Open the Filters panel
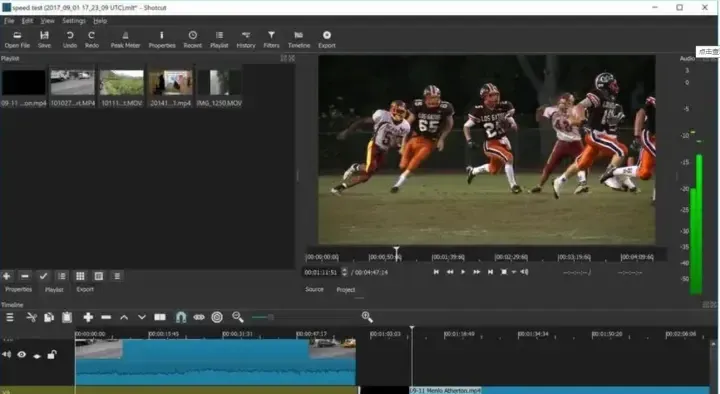720x394 pixels. tap(271, 40)
